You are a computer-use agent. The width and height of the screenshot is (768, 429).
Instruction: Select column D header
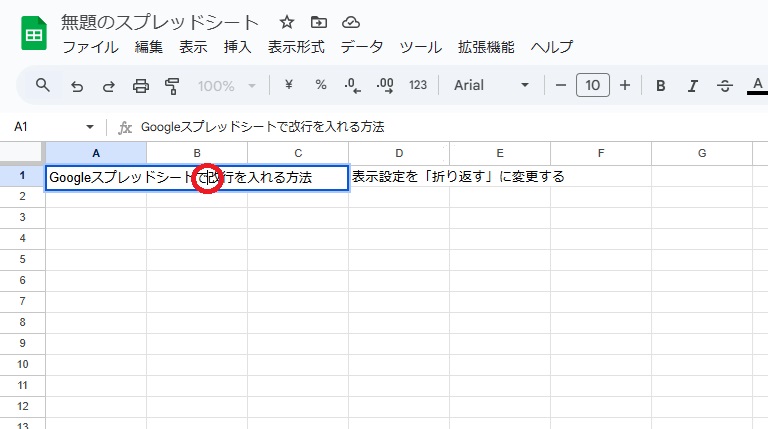point(399,153)
